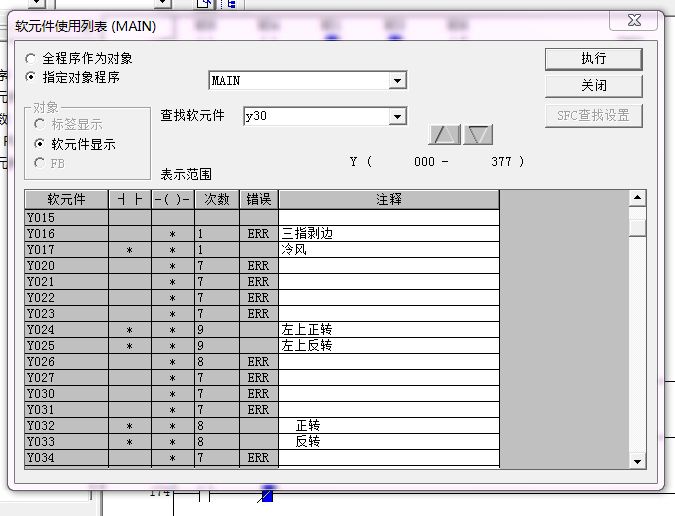
Task: Select the Y030 device row
Action: (66, 394)
